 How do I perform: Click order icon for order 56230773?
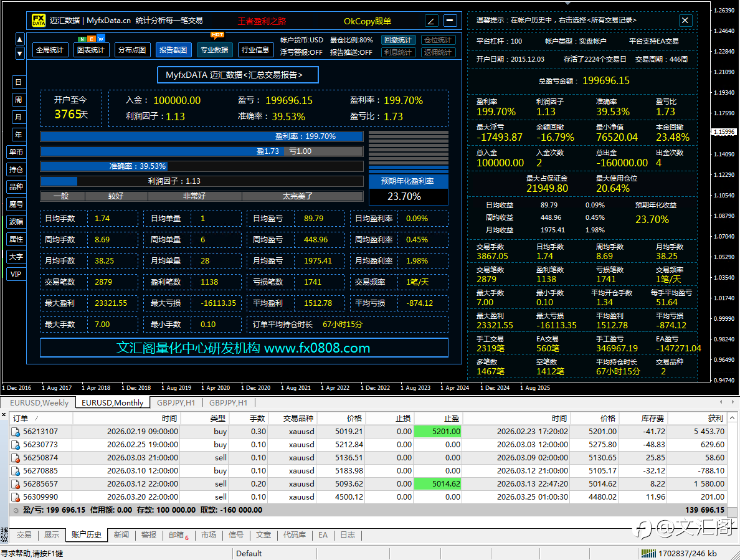point(15,445)
